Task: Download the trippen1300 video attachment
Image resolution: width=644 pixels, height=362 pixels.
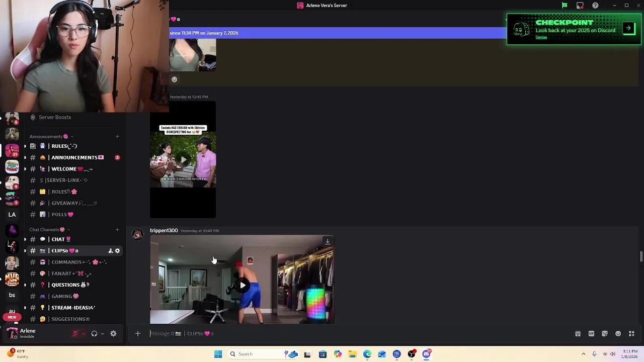Action: tap(328, 241)
